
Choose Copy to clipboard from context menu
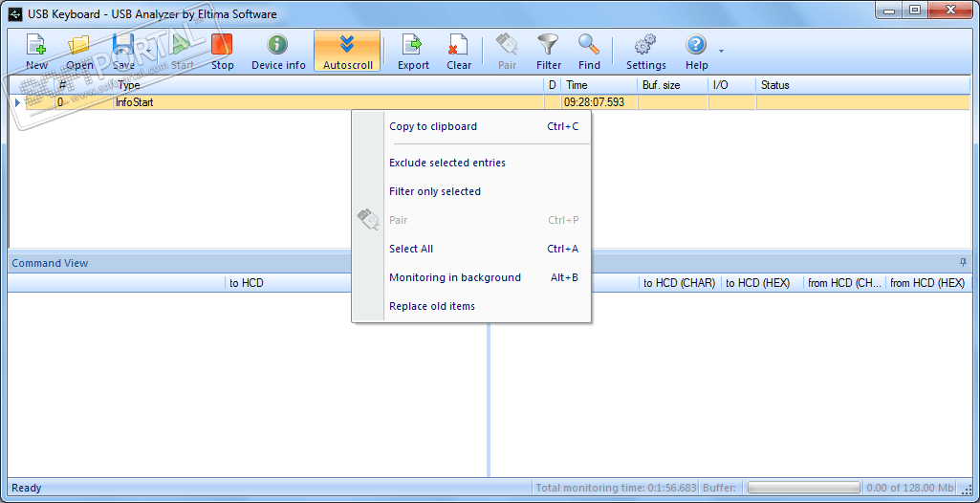coord(471,126)
